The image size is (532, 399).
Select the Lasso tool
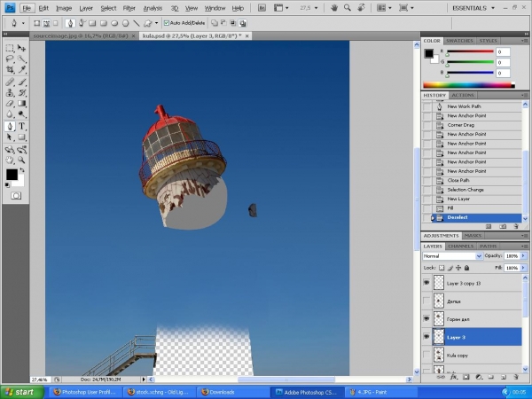[10, 59]
